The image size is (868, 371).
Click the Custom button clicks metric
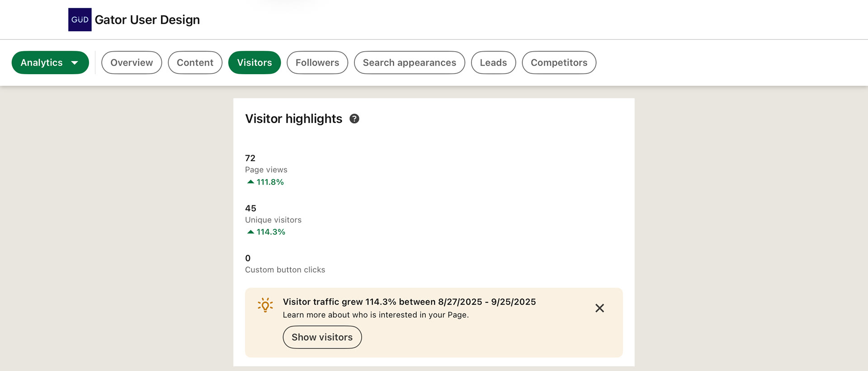285,264
